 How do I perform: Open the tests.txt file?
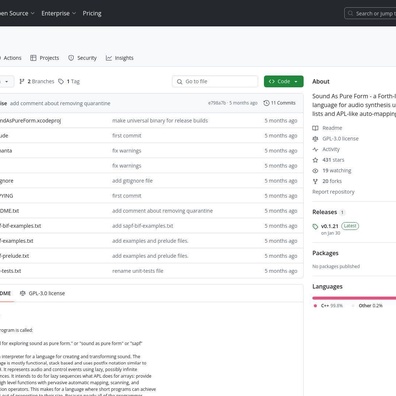[11, 271]
